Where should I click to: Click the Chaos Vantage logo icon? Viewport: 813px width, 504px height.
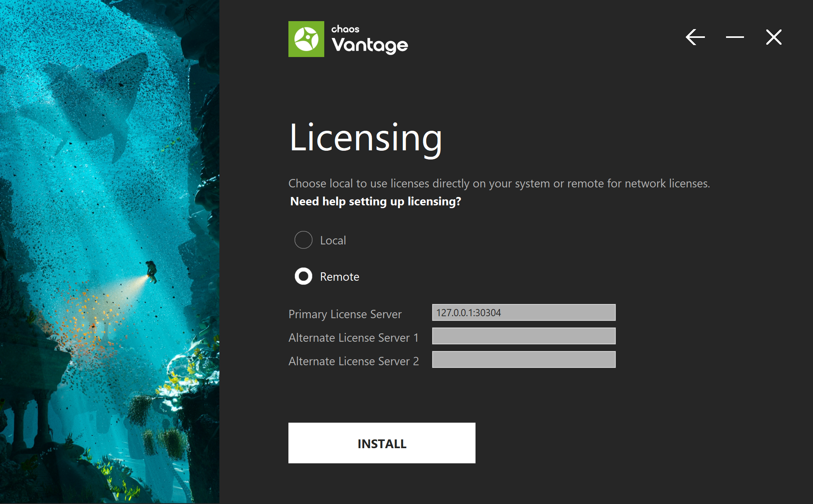pos(306,39)
